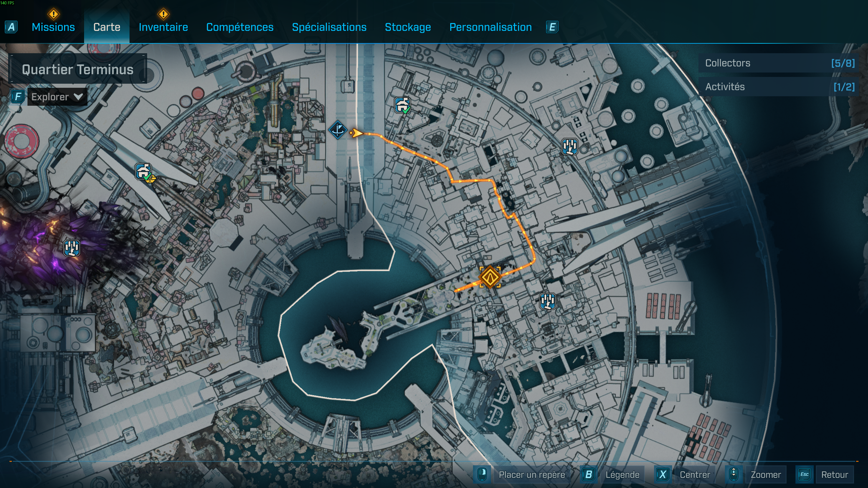Click the Zoomer control
This screenshot has height=488, width=868.
766,474
